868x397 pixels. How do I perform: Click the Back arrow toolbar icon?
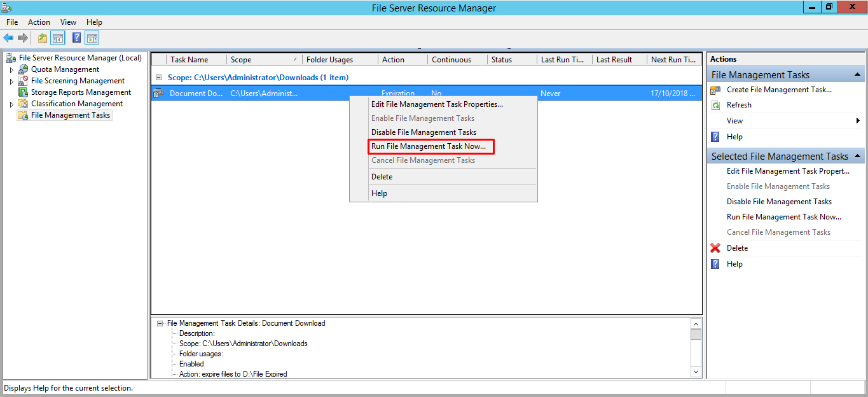8,38
